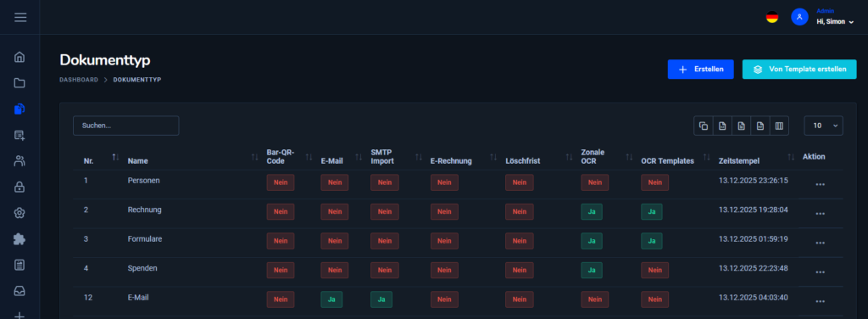
Task: Open the inbox tray sidebar icon
Action: coord(19,291)
